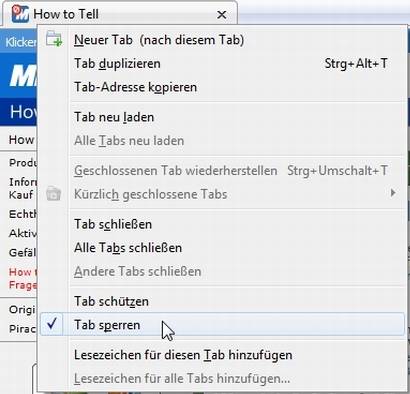410x394 pixels.
Task: Click the recently closed tabs folder icon
Action: pos(54,194)
